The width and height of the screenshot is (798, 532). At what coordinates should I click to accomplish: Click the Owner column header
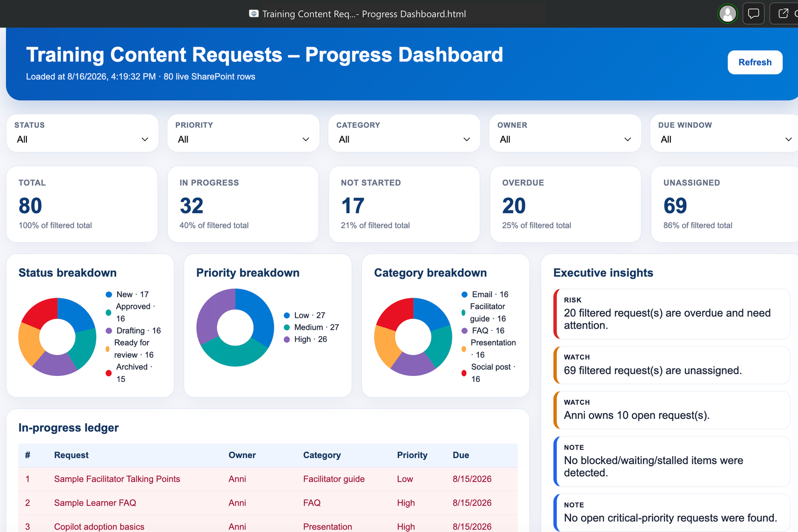[242, 455]
